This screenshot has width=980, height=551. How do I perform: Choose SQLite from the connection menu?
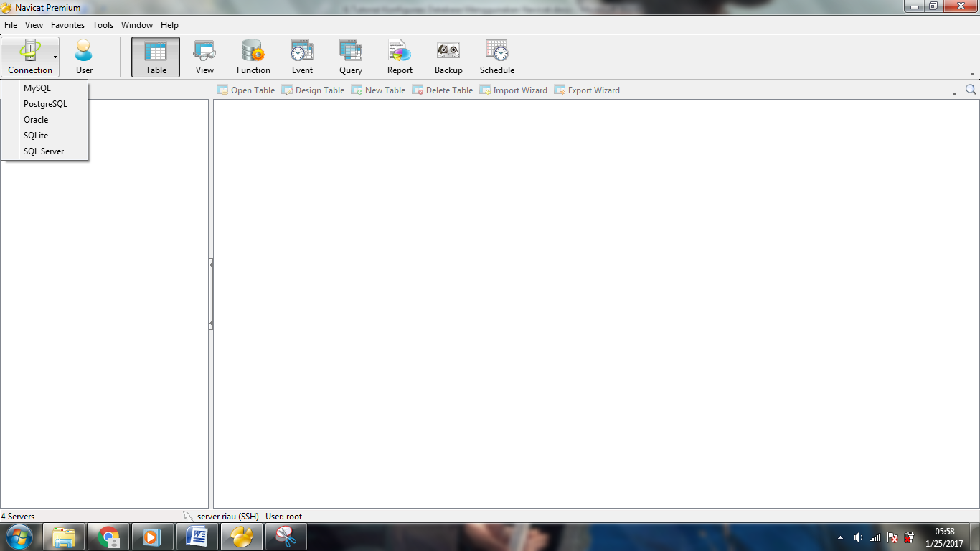coord(44,136)
